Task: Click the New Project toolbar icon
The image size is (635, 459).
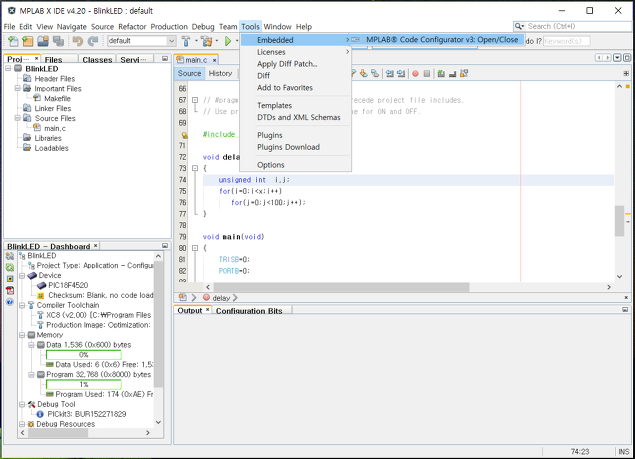Action: coord(28,41)
